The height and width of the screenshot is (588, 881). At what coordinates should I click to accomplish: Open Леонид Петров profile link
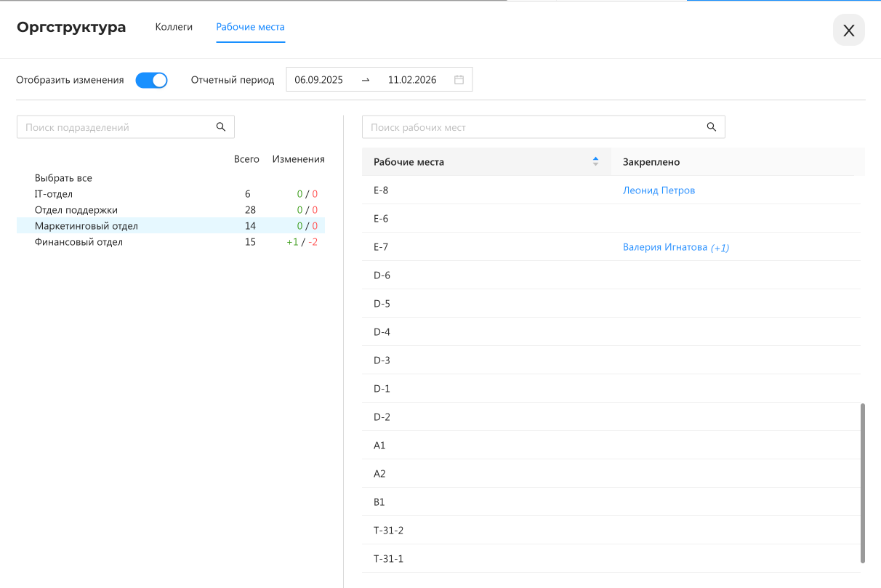pos(659,190)
